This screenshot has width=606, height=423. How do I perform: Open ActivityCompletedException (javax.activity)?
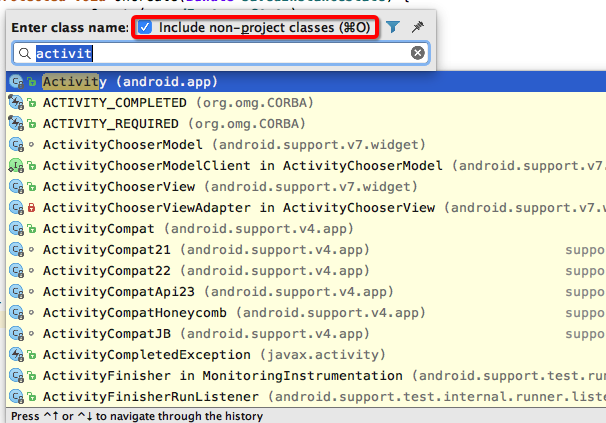click(x=306, y=355)
